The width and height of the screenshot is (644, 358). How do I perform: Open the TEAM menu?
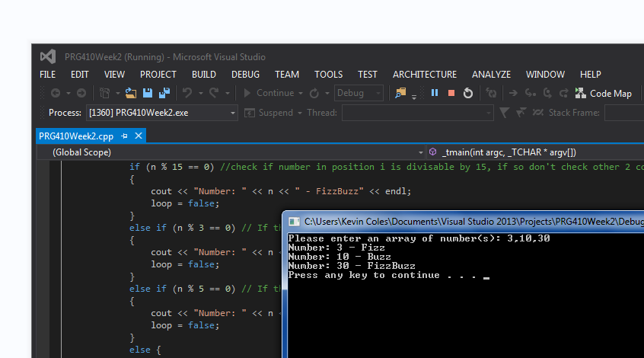(x=287, y=75)
